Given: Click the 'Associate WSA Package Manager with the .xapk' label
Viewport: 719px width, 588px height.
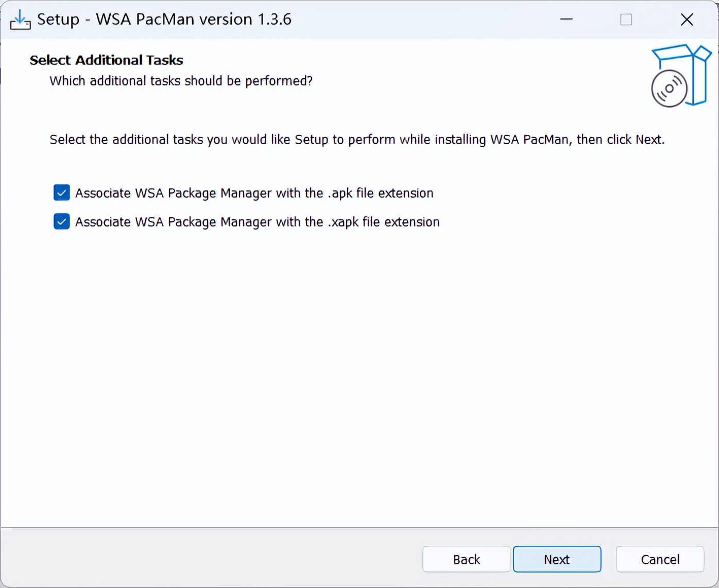Looking at the screenshot, I should pos(258,222).
